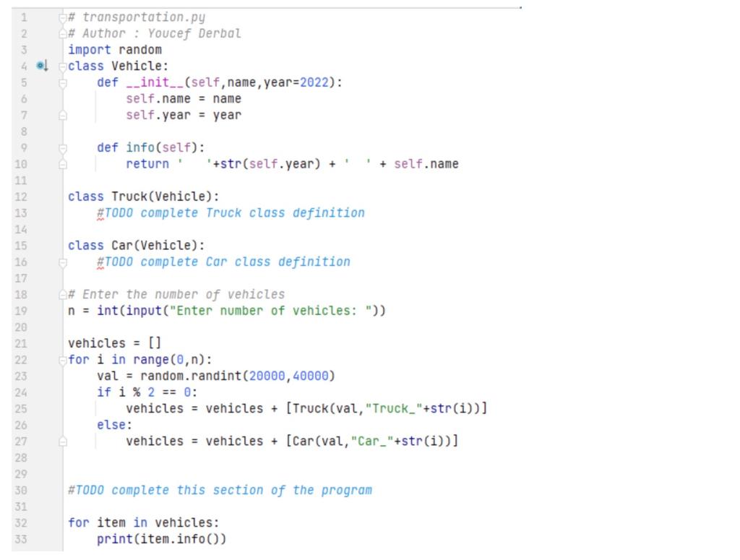The height and width of the screenshot is (560, 740).
Task: Click the fold end marker on line 10
Action: pyautogui.click(x=63, y=165)
